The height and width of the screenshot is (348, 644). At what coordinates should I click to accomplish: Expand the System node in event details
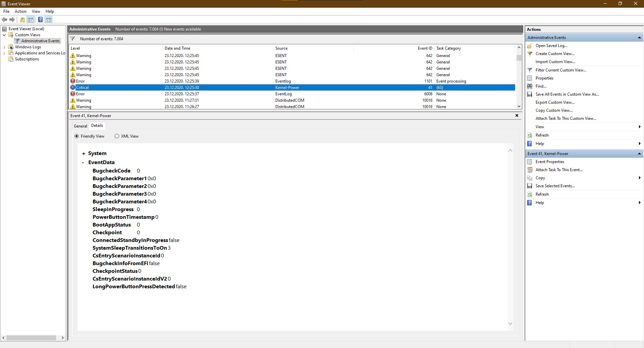[84, 154]
